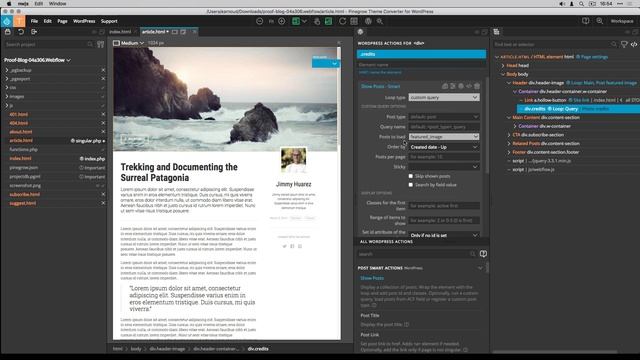This screenshot has width=640, height=360.
Task: Click the first copy icon in the Show Posts action header
Action: coord(445,86)
